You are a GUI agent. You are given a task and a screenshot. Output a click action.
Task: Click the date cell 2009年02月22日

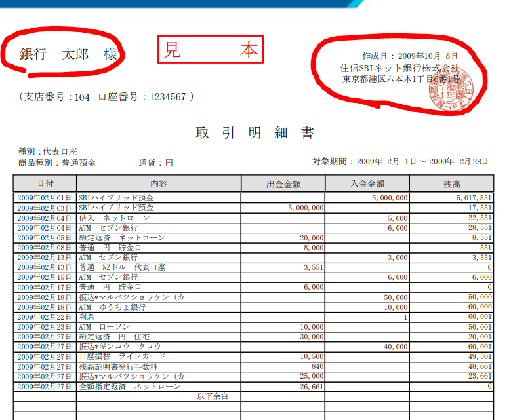click(x=45, y=317)
